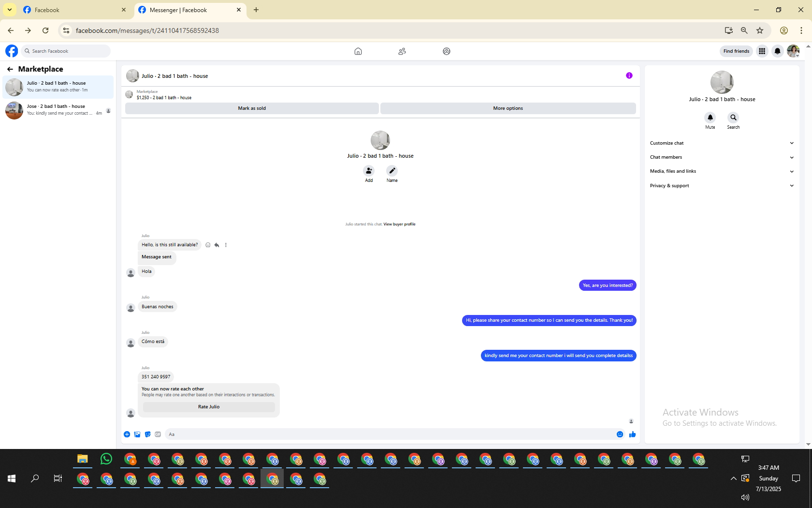Open WhatsApp from the taskbar
The height and width of the screenshot is (508, 812).
[x=106, y=459]
